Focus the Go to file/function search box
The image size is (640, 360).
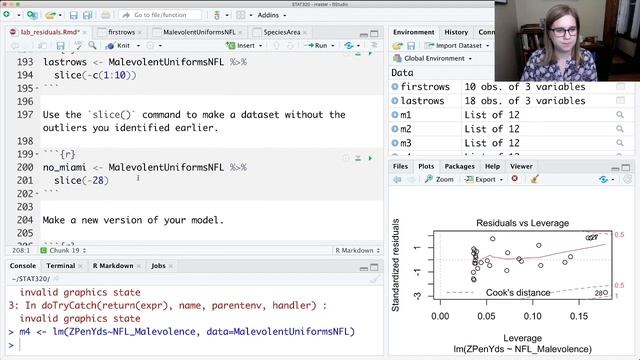tap(160, 15)
